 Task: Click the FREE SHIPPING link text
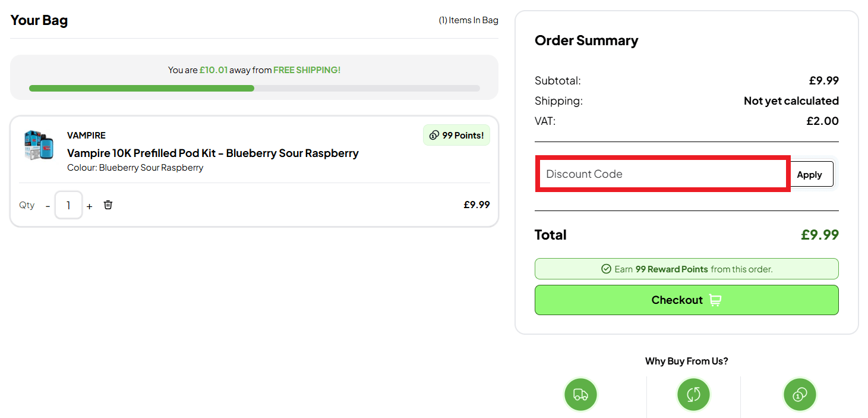[307, 70]
